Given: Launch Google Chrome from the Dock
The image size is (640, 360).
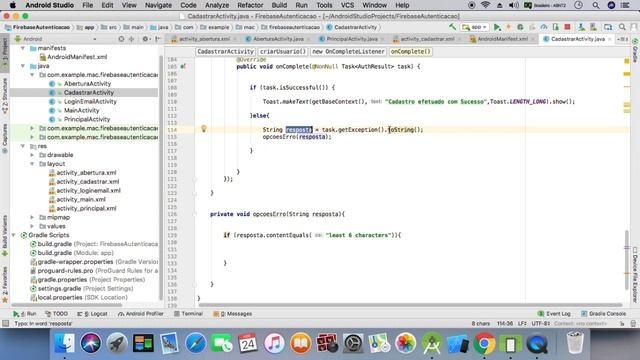Looking at the screenshot, I should (484, 343).
